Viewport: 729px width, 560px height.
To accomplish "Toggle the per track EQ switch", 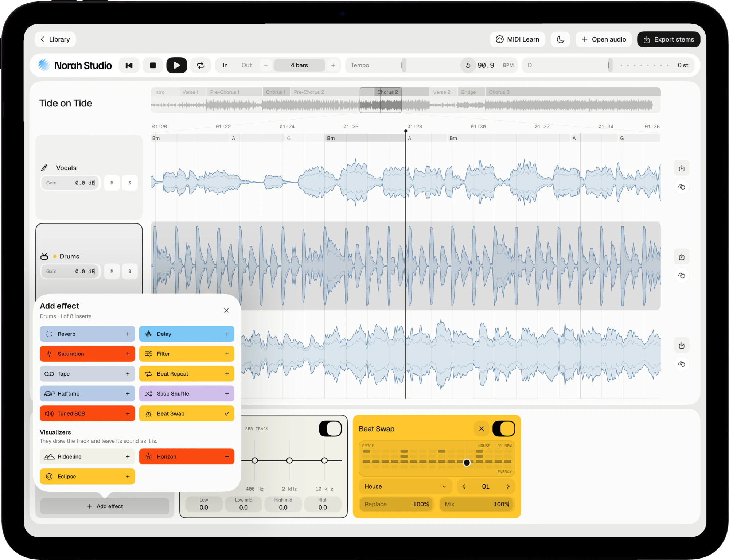I will pos(330,429).
